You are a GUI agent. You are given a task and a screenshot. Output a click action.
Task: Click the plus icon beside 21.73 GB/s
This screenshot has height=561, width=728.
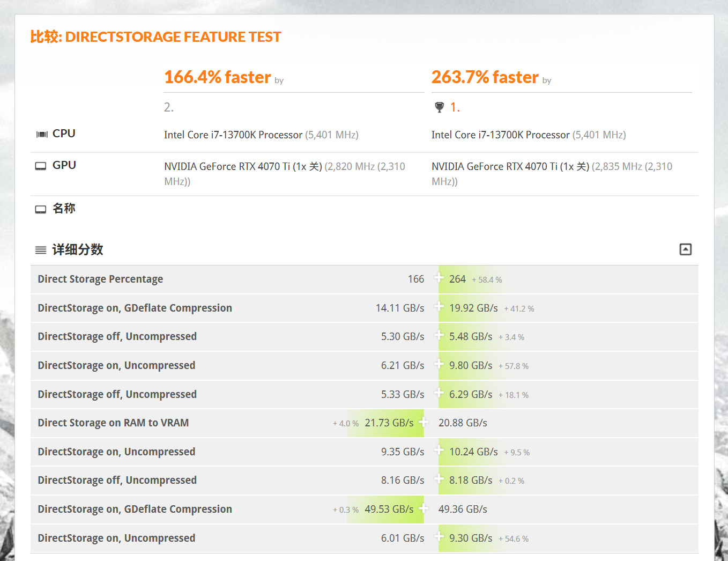click(x=424, y=422)
